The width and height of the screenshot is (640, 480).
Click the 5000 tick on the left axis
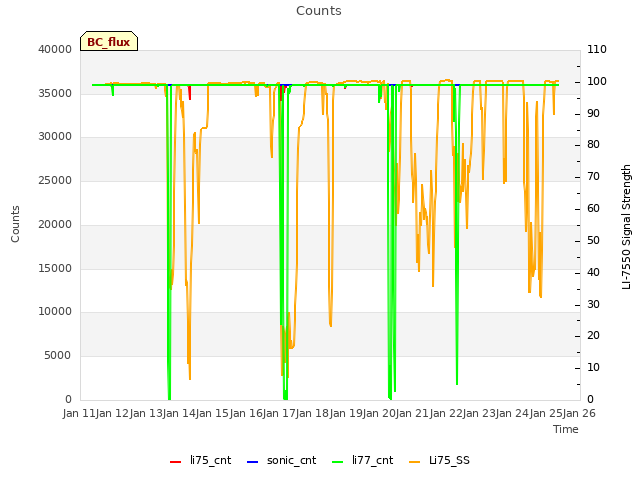click(58, 356)
